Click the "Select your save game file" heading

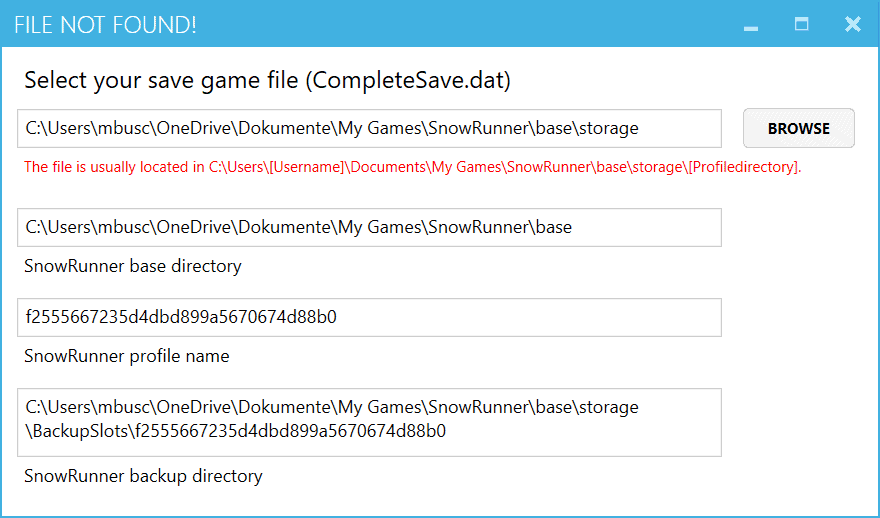[165, 81]
